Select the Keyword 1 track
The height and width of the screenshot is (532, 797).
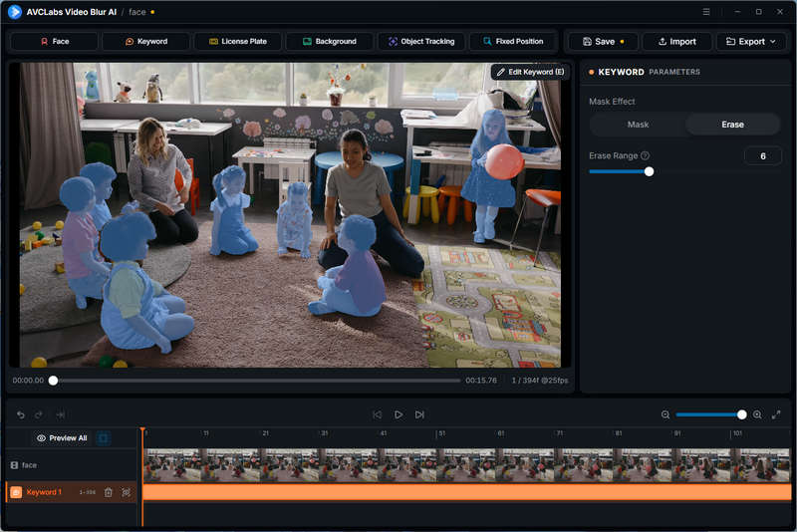[x=71, y=492]
